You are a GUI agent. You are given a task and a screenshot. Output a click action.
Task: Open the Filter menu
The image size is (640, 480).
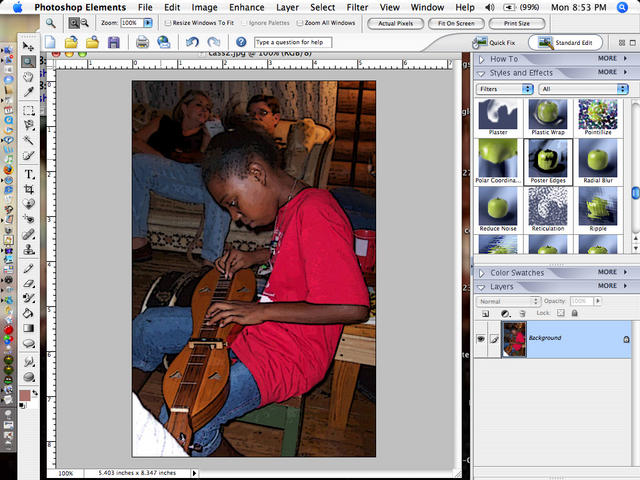358,7
